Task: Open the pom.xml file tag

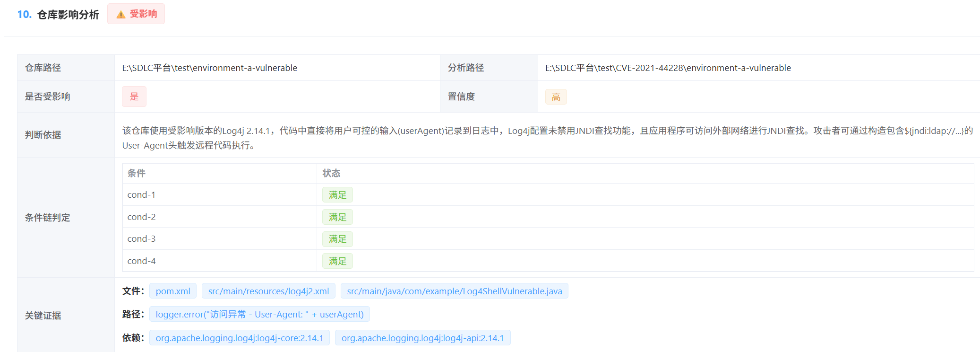Action: (x=173, y=291)
